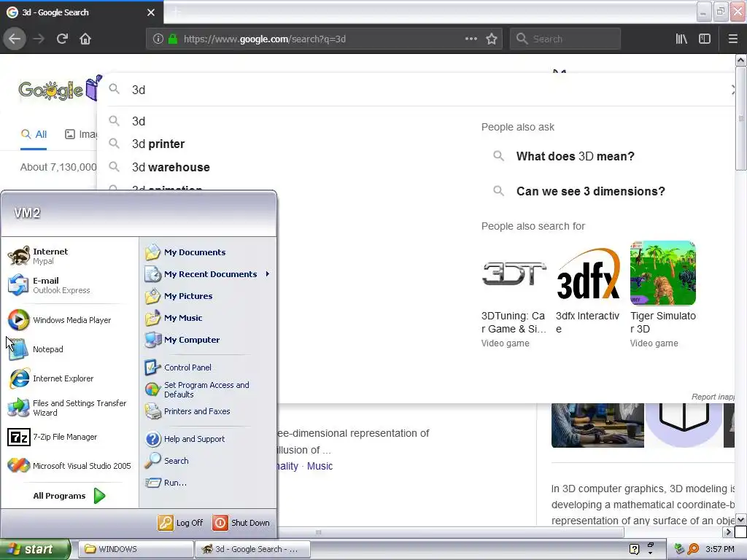Close the 3d - Google Search tab
Viewport: 747px width, 560px height.
(151, 12)
